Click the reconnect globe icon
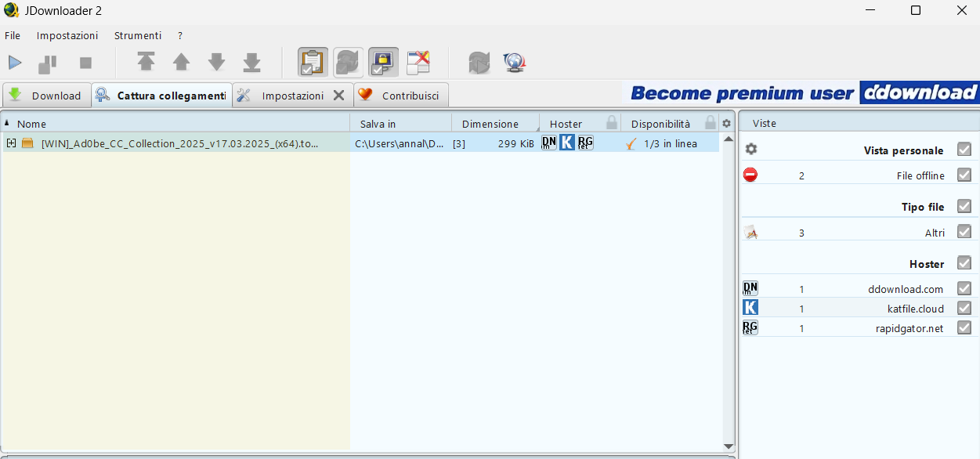980x459 pixels. tap(515, 63)
